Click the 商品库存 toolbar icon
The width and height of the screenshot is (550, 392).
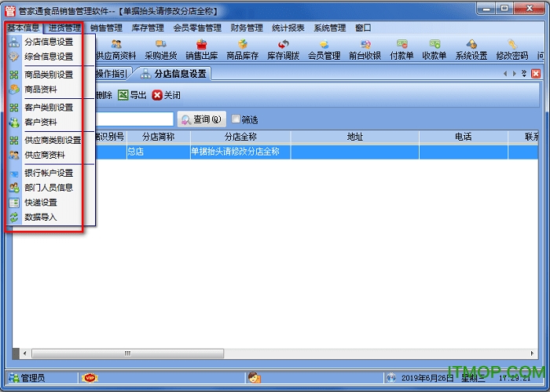point(243,49)
